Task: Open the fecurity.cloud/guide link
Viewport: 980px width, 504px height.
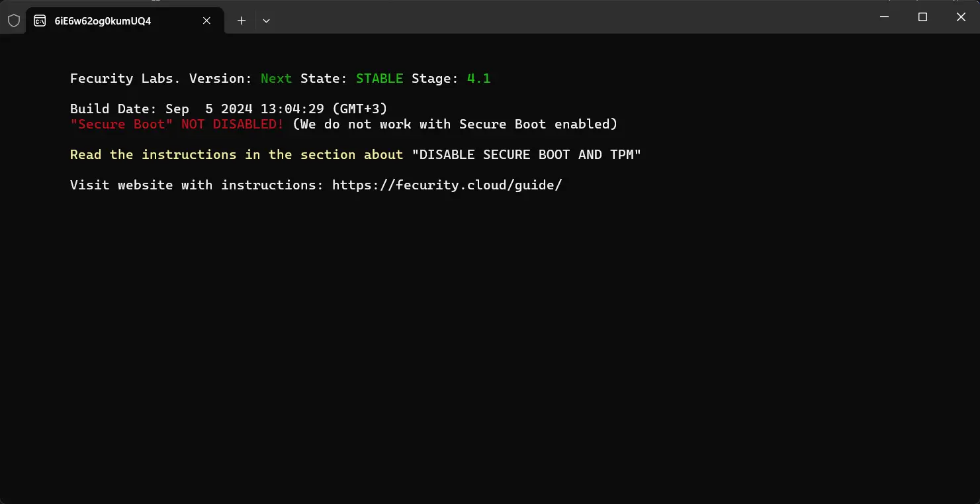Action: [447, 185]
